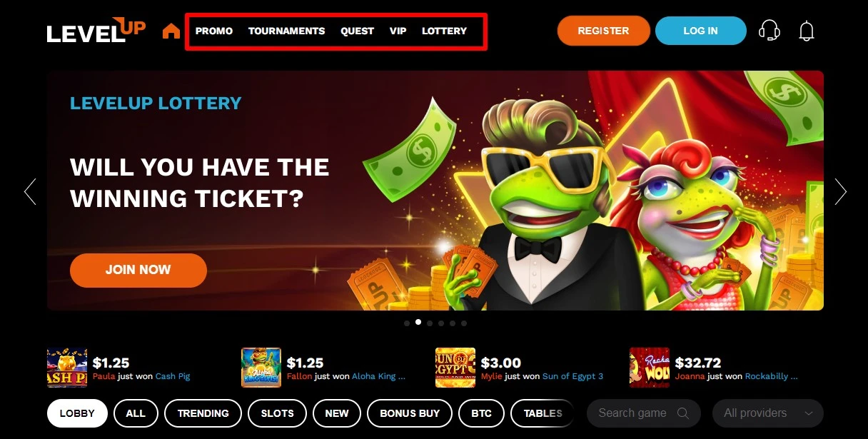Click the Register button
Image resolution: width=868 pixels, height=439 pixels.
tap(603, 31)
